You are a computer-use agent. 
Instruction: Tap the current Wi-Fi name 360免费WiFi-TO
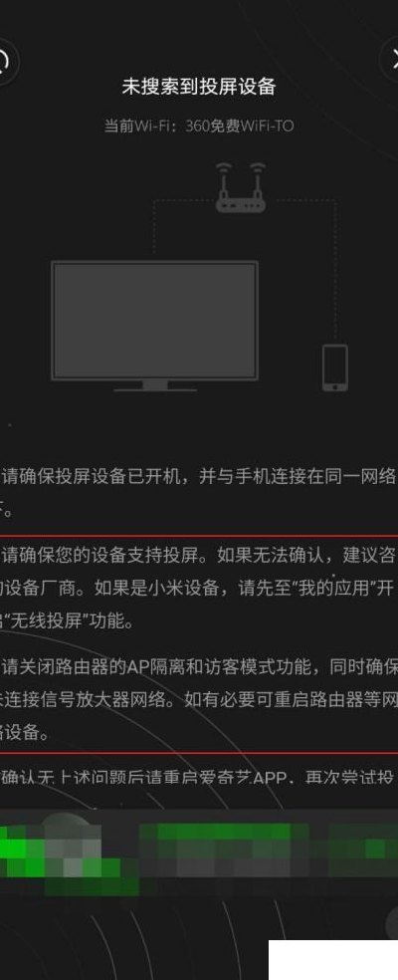240,125
